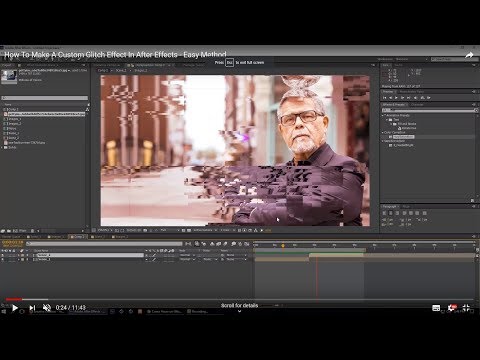The height and width of the screenshot is (360, 480).
Task: Step forward one frame in Preview panel
Action: coord(403,98)
